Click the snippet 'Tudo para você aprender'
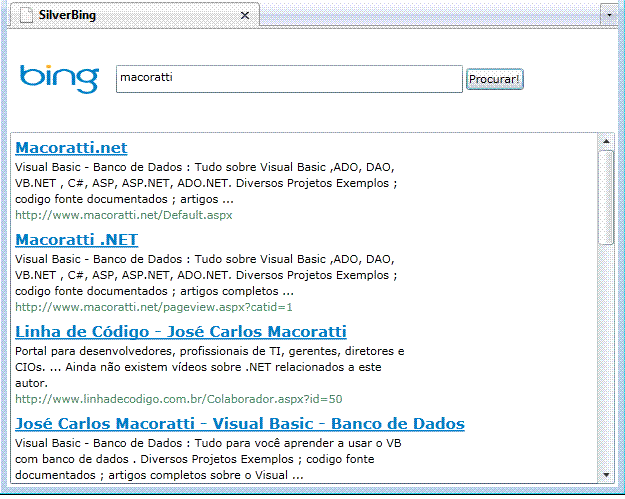 [208, 459]
